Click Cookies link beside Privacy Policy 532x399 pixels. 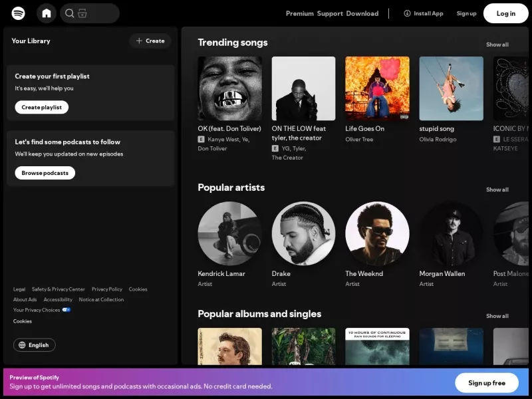pos(138,289)
